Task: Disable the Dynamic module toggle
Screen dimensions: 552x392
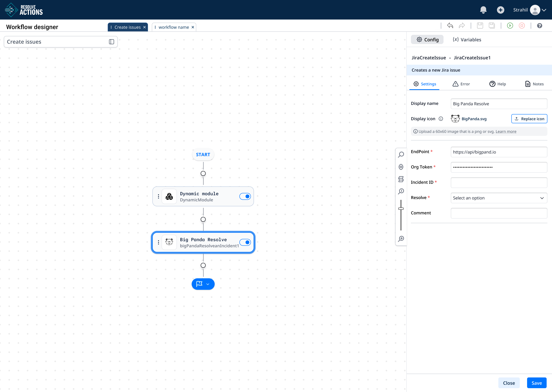Action: [x=245, y=197]
